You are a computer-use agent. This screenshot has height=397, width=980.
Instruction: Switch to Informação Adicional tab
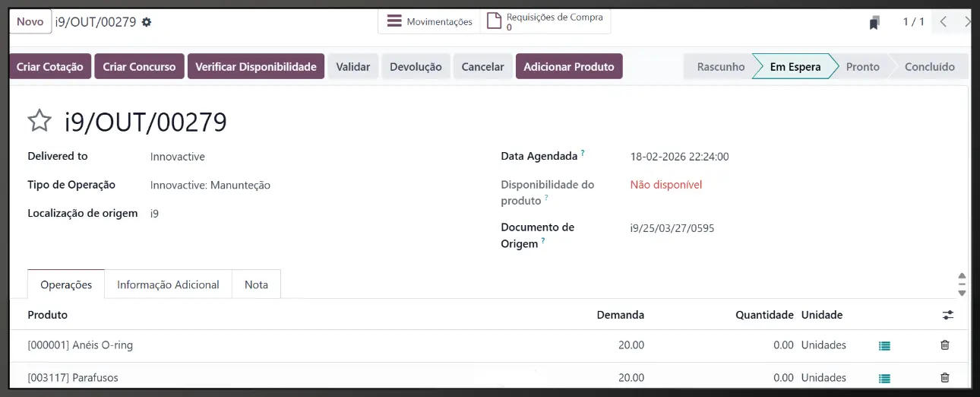[x=168, y=284]
